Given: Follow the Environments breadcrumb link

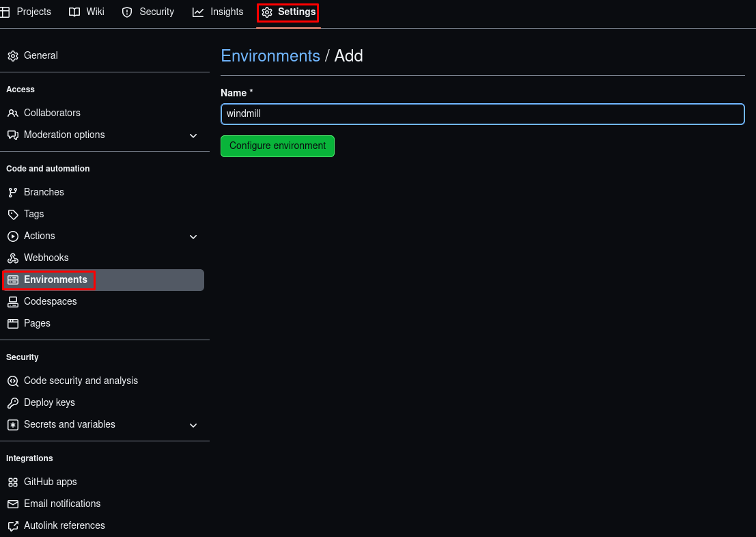Looking at the screenshot, I should 270,56.
